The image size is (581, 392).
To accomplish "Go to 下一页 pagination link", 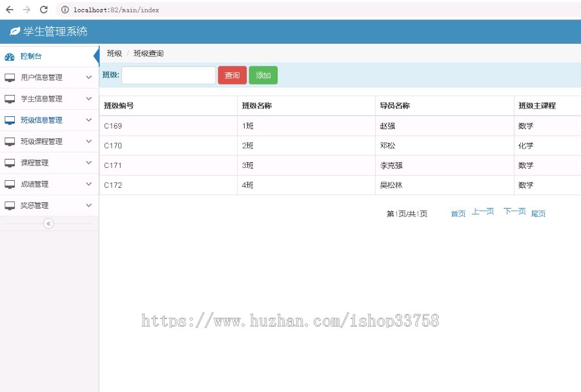I will tap(515, 211).
